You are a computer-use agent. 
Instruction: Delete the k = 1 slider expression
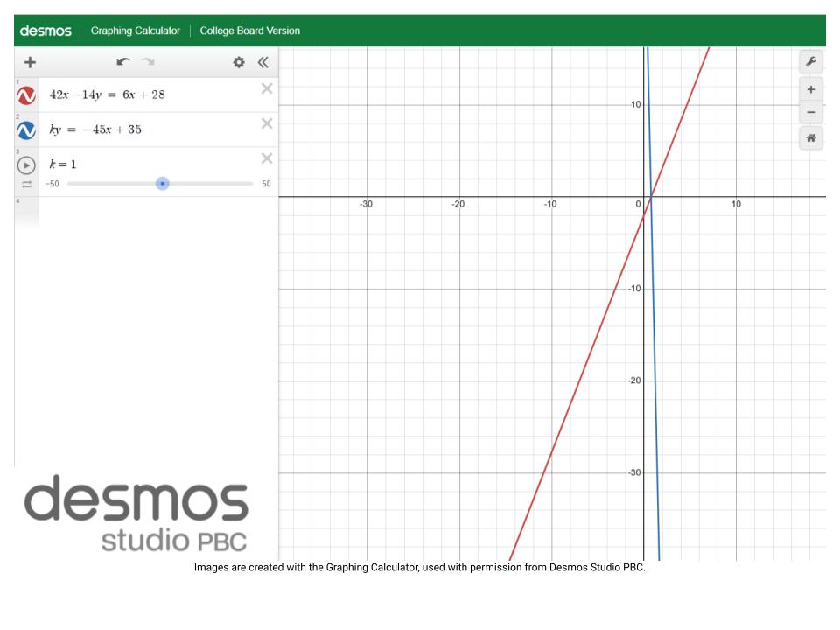tap(267, 158)
